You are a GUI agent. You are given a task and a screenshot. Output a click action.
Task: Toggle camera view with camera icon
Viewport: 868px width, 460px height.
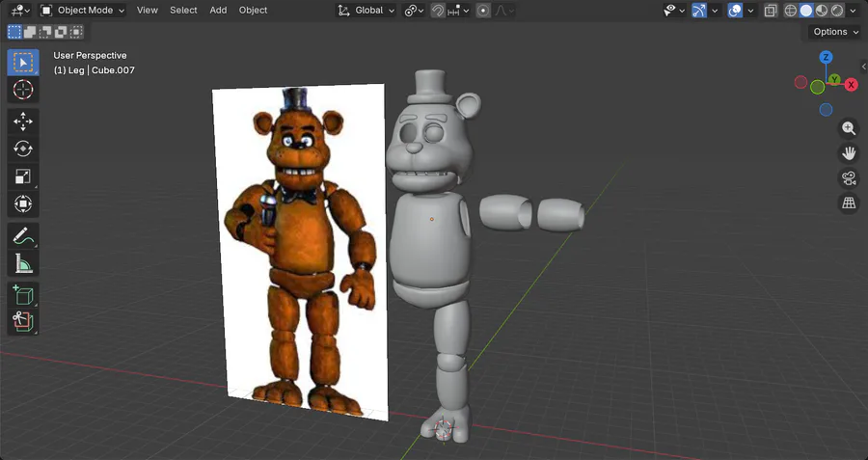point(849,178)
